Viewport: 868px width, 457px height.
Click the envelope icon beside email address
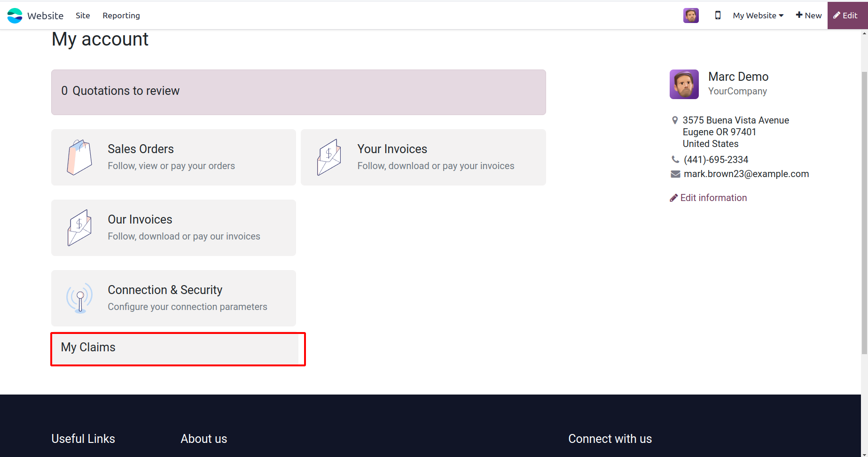point(675,174)
